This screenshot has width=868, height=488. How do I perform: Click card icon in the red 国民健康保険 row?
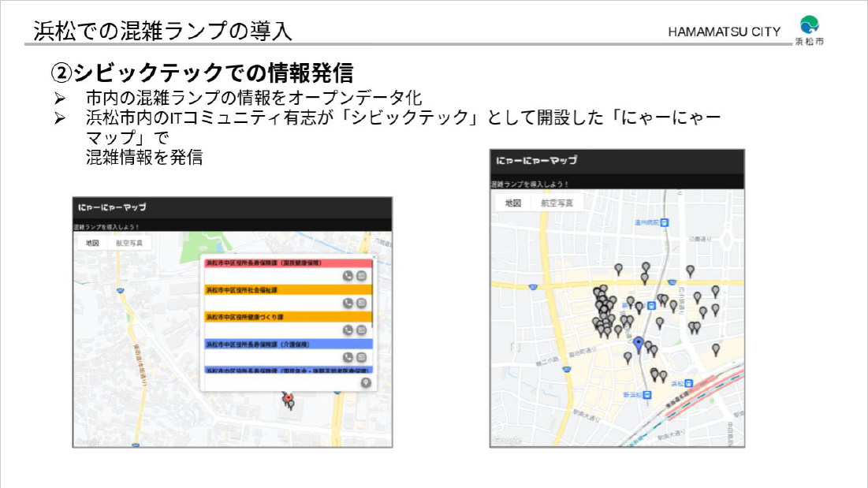tap(361, 276)
